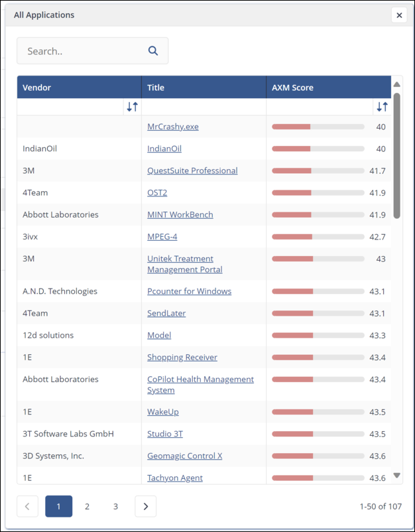Click the previous page arrow
This screenshot has height=532, width=415.
click(x=27, y=506)
